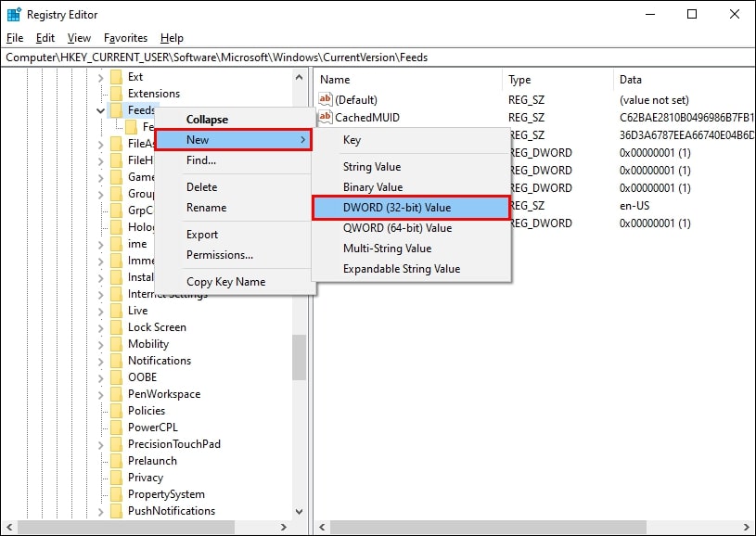Click the Mobility folder icon

tap(116, 344)
